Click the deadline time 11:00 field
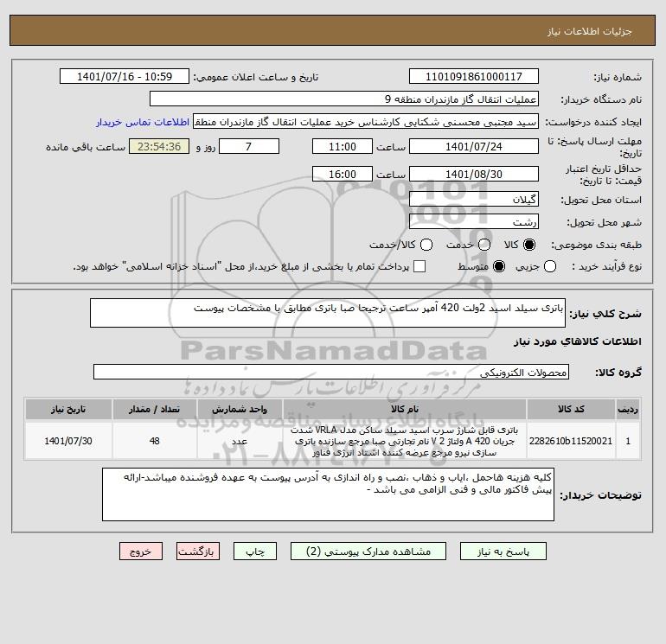 [x=343, y=146]
